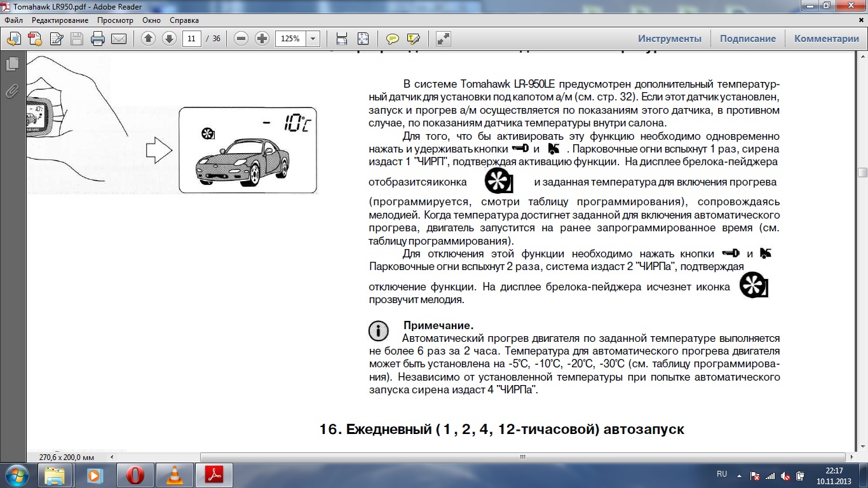
Task: Show hidden system tray icons
Action: tap(738, 475)
